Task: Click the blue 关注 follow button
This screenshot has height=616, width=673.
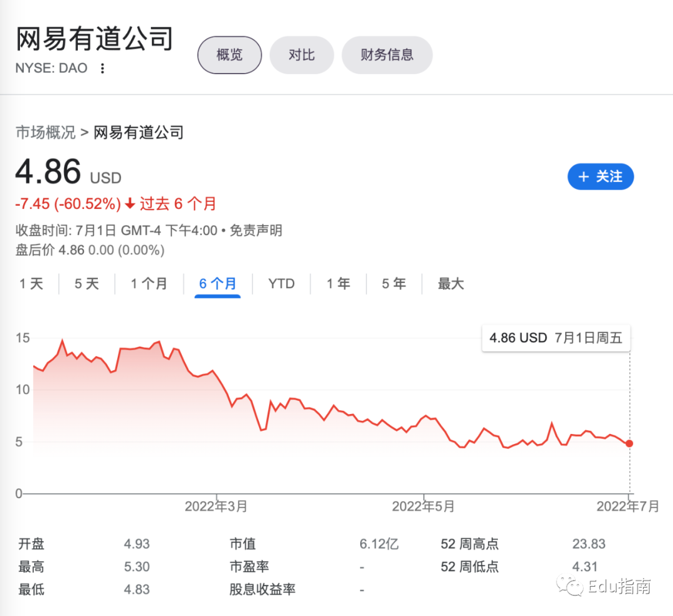Action: pos(601,176)
